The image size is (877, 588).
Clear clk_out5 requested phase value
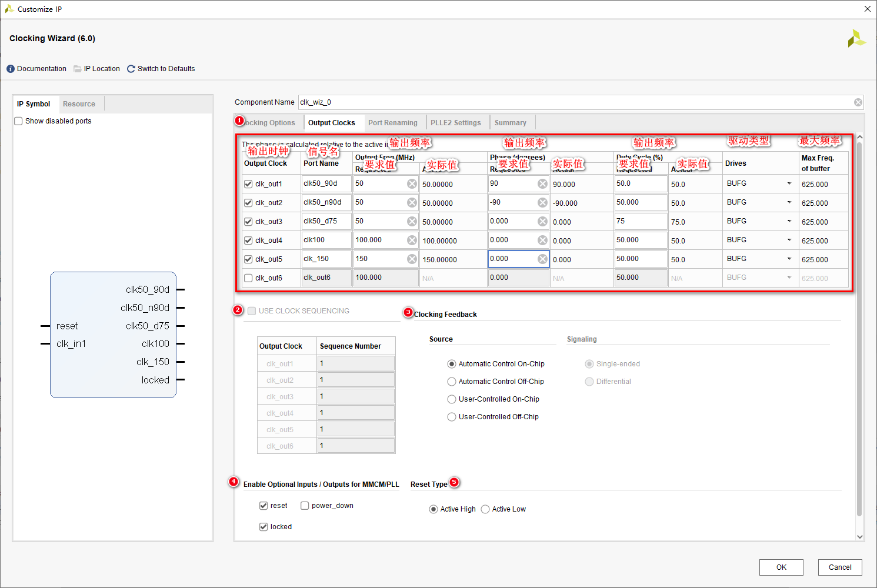point(542,259)
